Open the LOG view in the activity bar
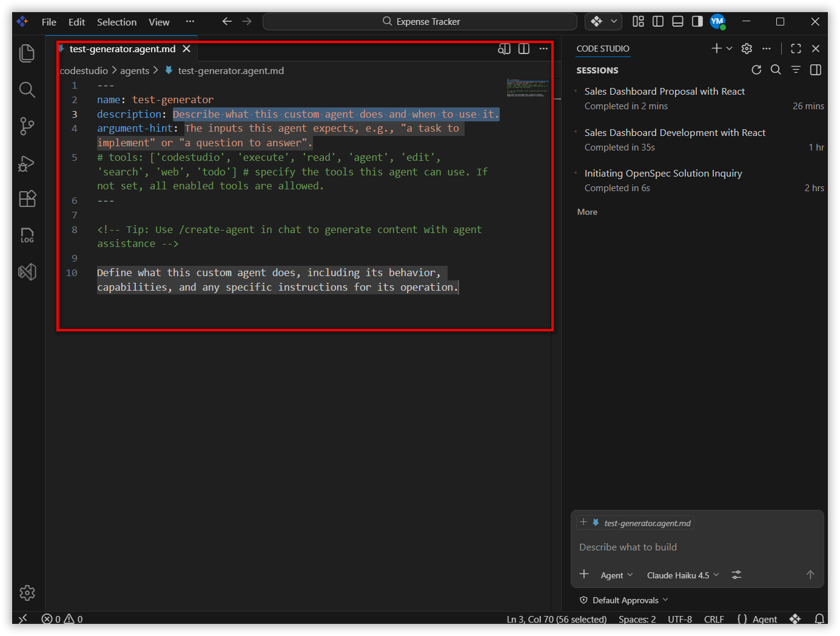Screen dimensions: 840x636 (27, 235)
